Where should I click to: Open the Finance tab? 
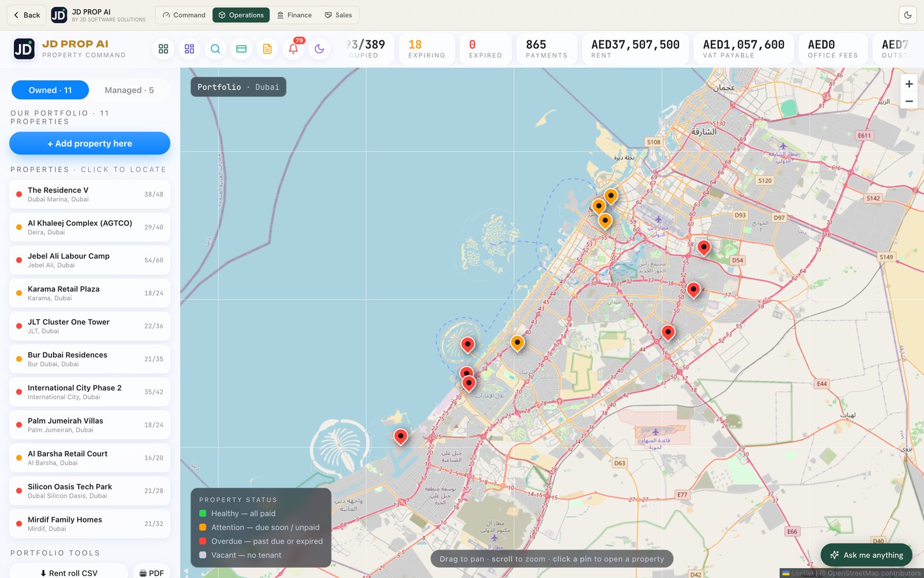tap(294, 15)
